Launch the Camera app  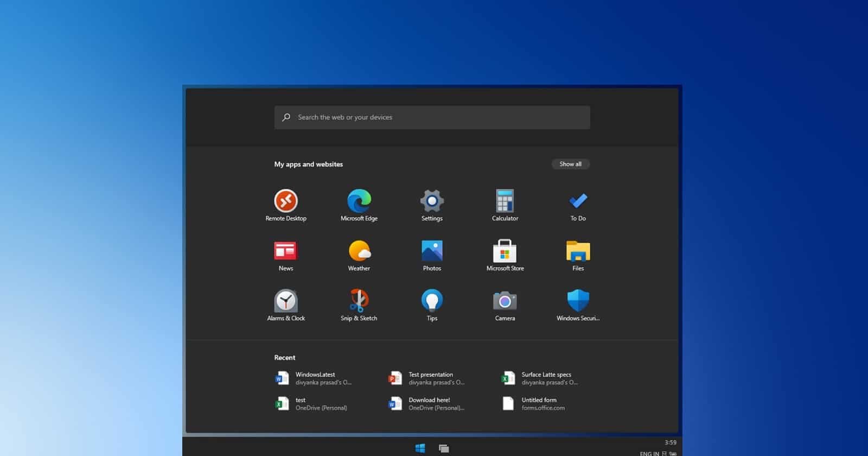point(505,306)
